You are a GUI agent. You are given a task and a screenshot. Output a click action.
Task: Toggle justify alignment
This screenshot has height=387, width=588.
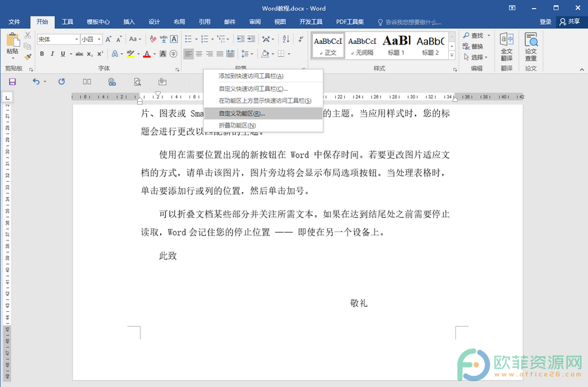220,54
